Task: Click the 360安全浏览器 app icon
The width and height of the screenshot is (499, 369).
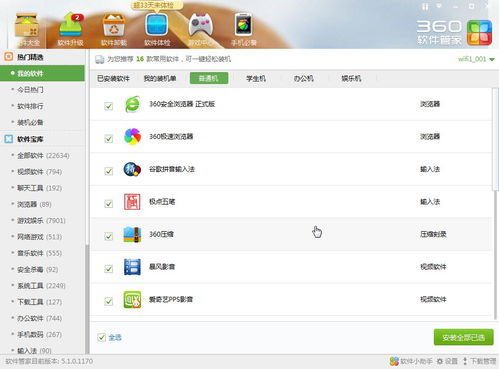Action: tap(132, 104)
